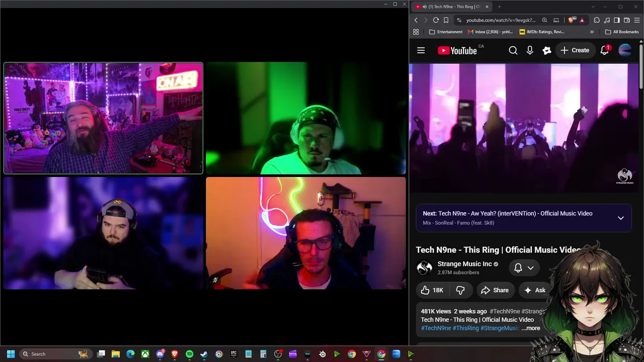
Task: Open Spotify from the taskbar
Action: click(x=189, y=354)
